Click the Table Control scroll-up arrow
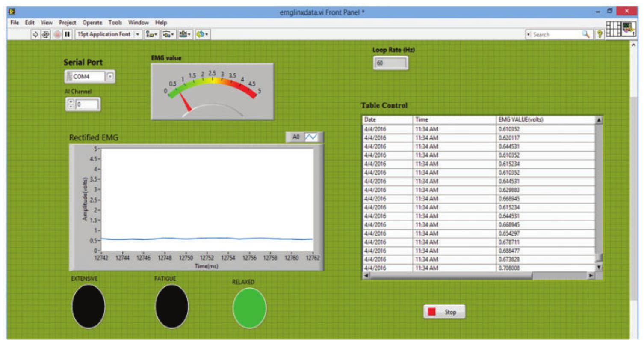This screenshot has width=644, height=340. (x=599, y=120)
